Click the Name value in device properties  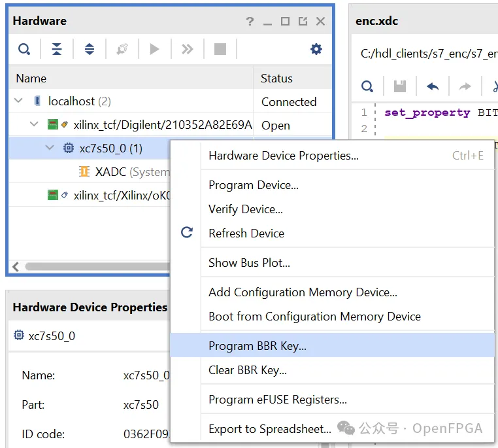[x=147, y=375]
